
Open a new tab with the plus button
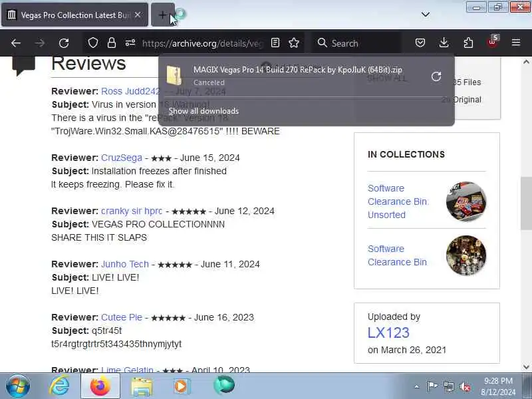(x=162, y=15)
